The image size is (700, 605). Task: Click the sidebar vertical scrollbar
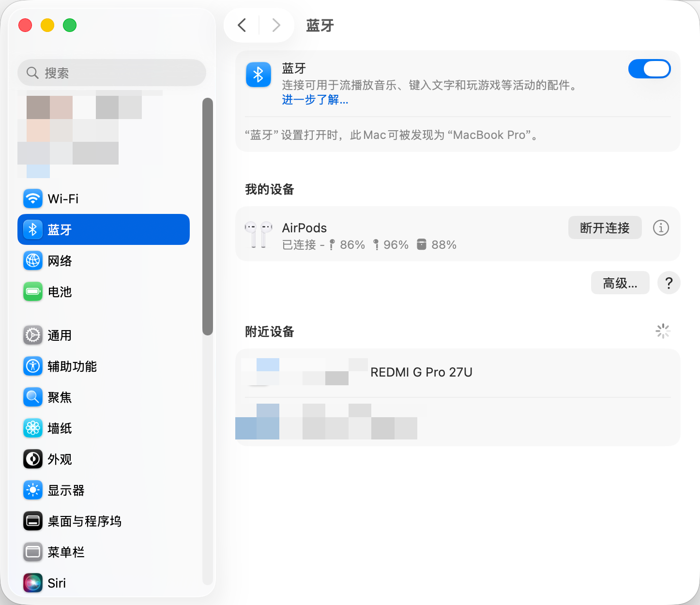pyautogui.click(x=208, y=216)
